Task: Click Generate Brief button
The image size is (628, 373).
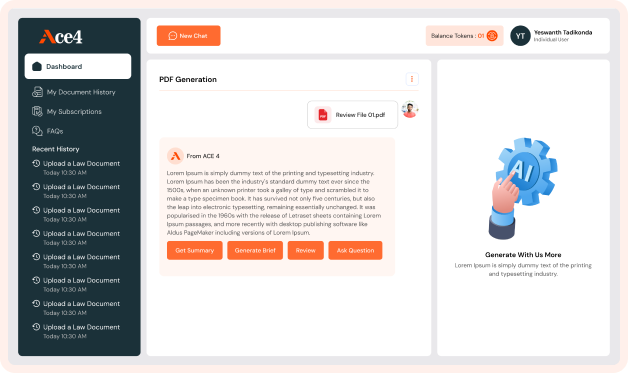Action: click(x=255, y=250)
